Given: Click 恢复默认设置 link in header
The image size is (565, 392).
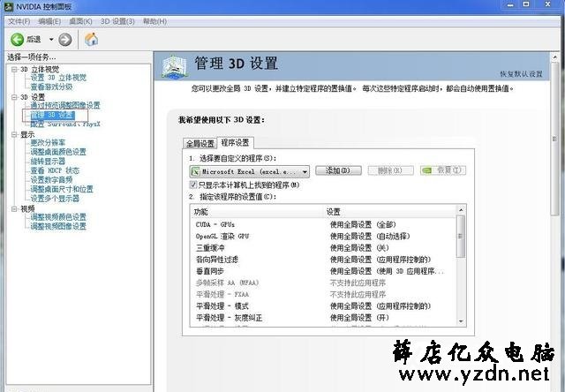Looking at the screenshot, I should pyautogui.click(x=521, y=74).
